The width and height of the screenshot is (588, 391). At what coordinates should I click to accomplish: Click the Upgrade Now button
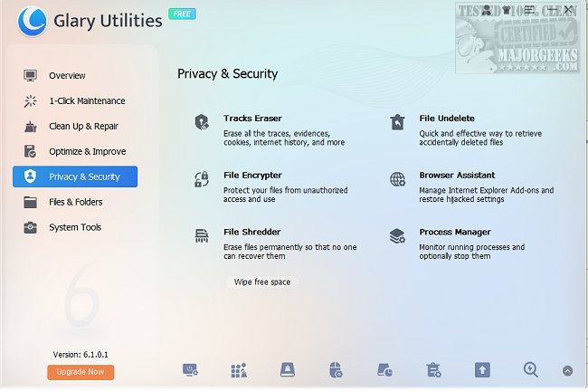[x=81, y=372]
